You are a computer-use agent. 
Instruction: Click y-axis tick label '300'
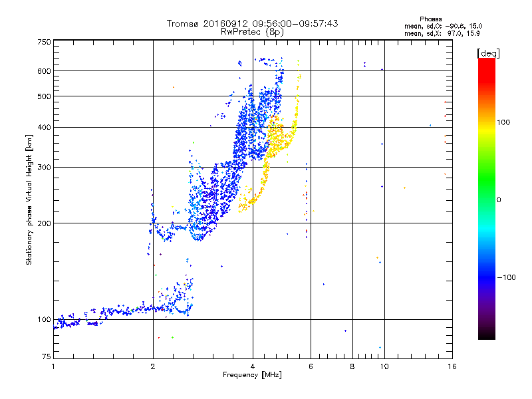pos(44,168)
